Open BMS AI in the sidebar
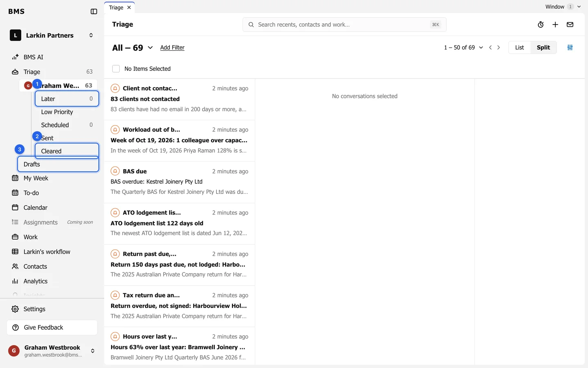Viewport: 588px width, 368px height. click(x=52, y=57)
